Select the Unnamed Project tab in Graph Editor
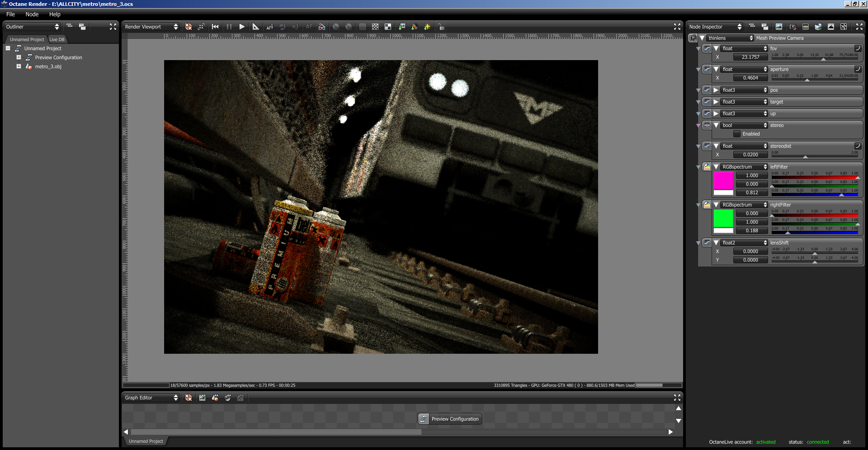Viewport: 868px width, 450px height. (146, 441)
